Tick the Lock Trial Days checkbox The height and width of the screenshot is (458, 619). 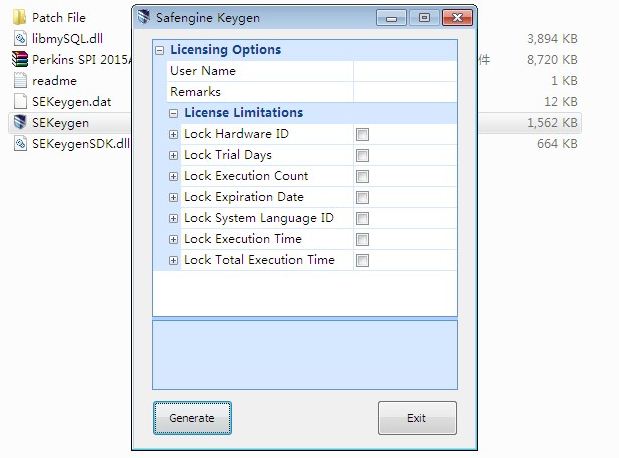pos(362,156)
